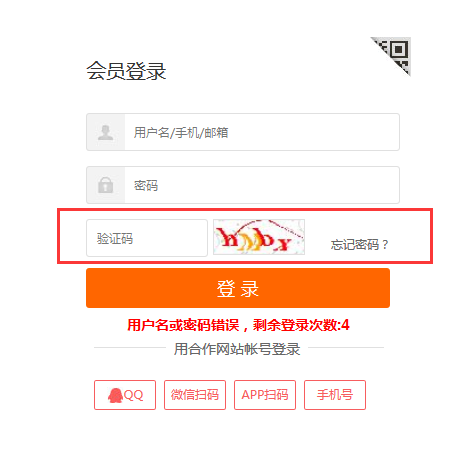Open the 忘记密码？ link
468x467 pixels.
[x=360, y=245]
